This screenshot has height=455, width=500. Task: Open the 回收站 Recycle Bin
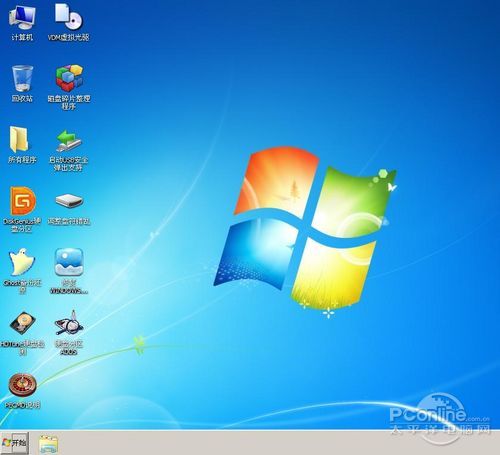(x=22, y=78)
